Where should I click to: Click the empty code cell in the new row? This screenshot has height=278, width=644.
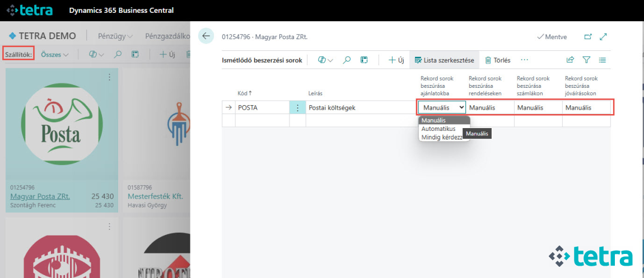point(262,121)
